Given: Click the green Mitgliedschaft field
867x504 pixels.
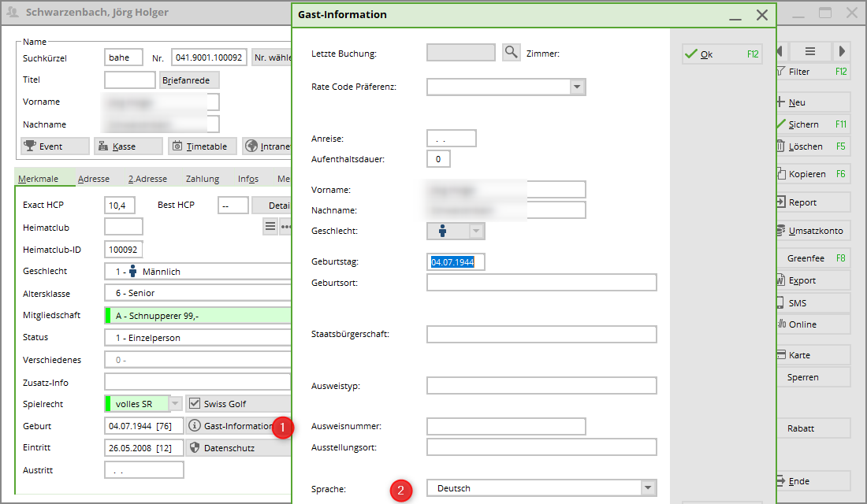Looking at the screenshot, I should 197,316.
